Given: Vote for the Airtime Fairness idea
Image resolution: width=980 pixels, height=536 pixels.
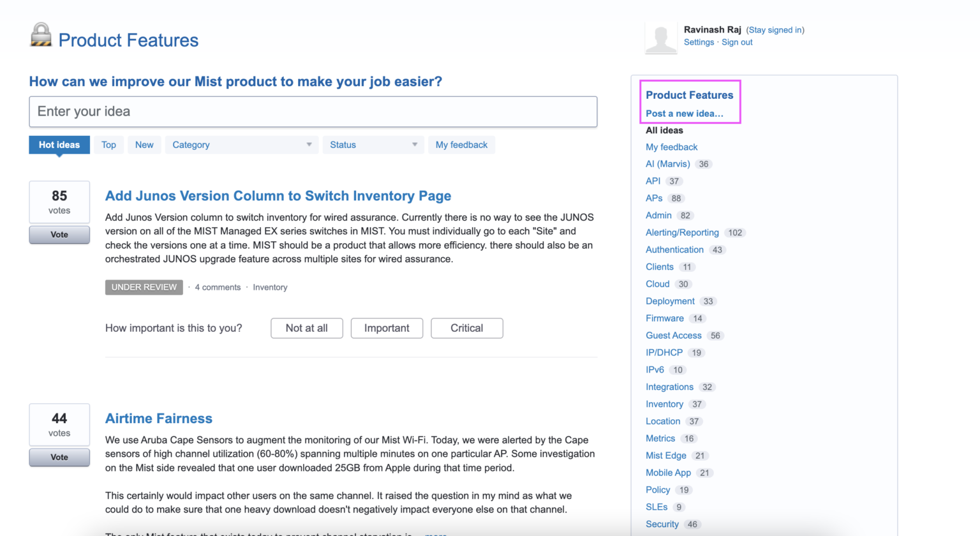Looking at the screenshot, I should click(59, 457).
